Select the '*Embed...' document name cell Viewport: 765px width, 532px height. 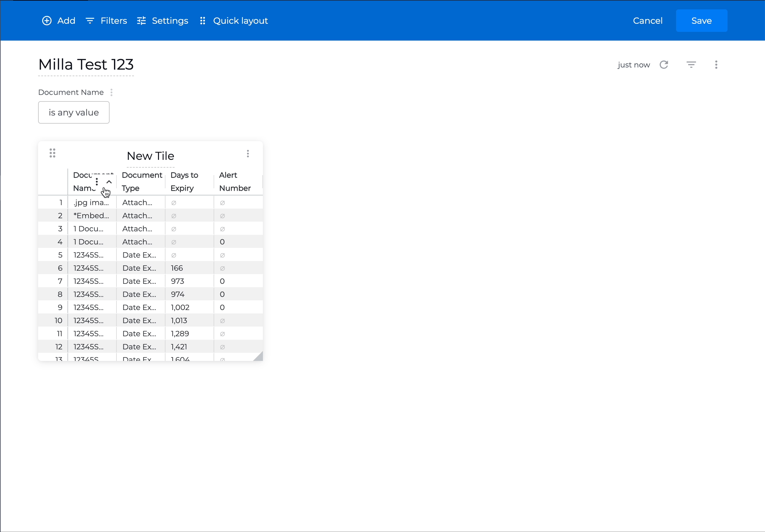[92, 215]
